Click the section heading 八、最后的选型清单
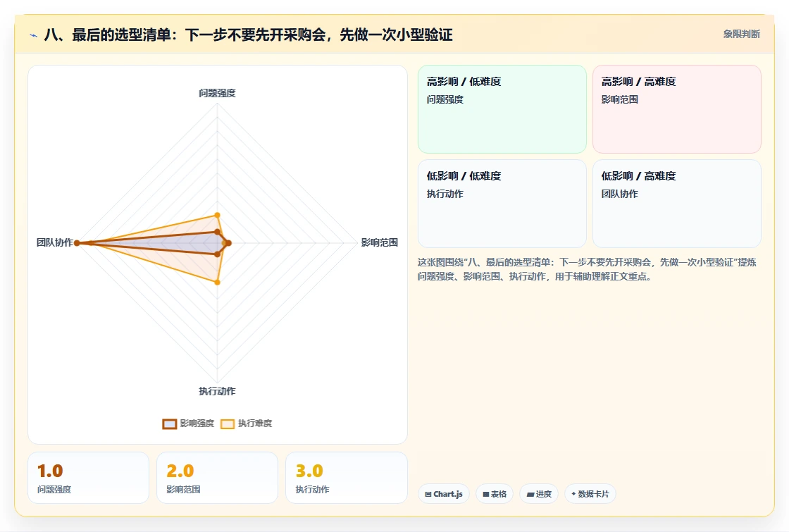Screen dimensions: 789x532 (248, 35)
